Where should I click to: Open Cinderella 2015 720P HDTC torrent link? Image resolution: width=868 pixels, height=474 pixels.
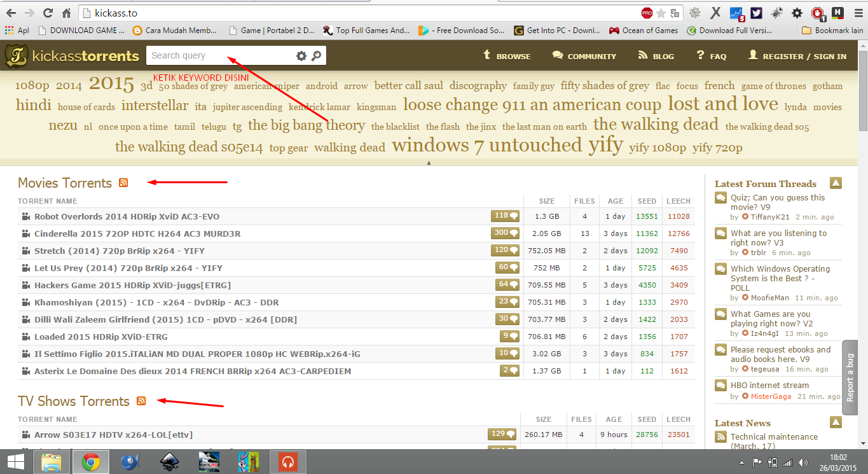click(x=137, y=234)
